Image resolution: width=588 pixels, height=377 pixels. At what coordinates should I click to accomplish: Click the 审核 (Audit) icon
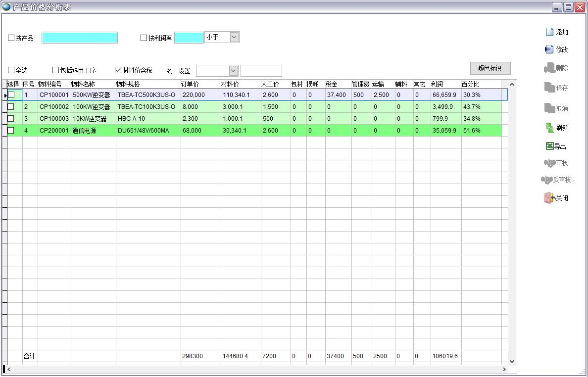click(549, 163)
